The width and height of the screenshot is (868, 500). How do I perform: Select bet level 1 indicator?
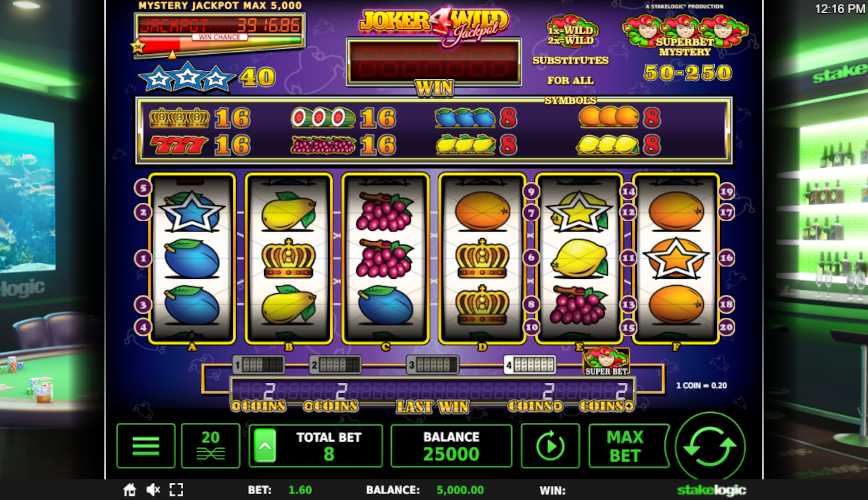258,365
